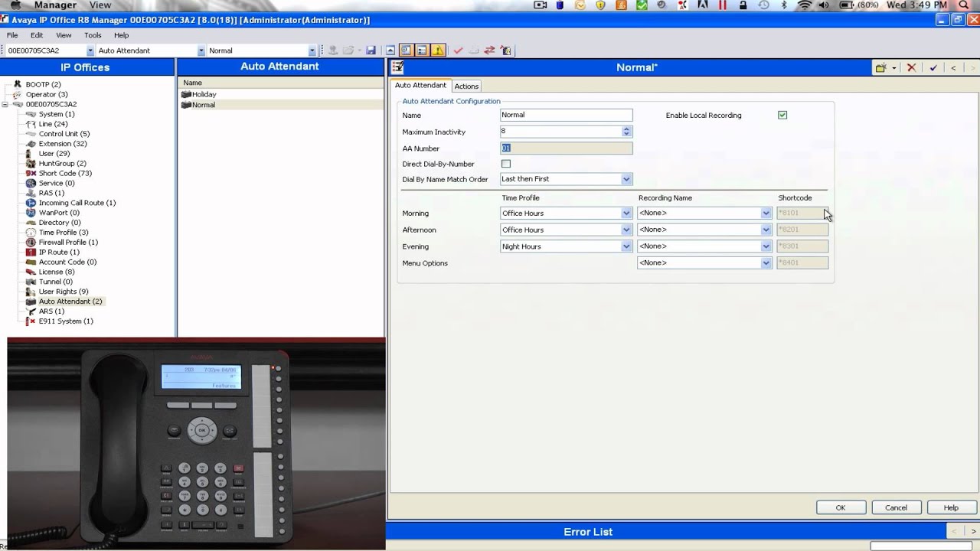Open the Morning Recording Name dropdown
Viewport: 980px width, 551px height.
coord(766,213)
